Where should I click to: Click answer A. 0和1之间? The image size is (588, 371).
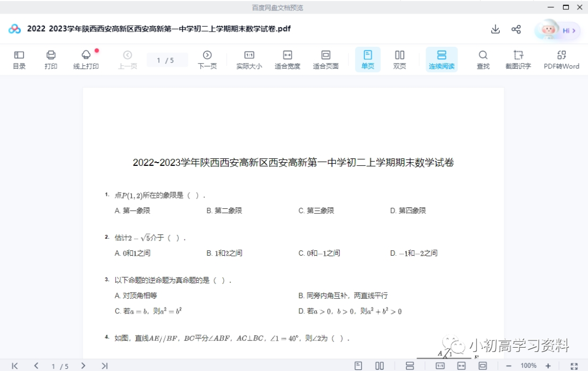[132, 253]
